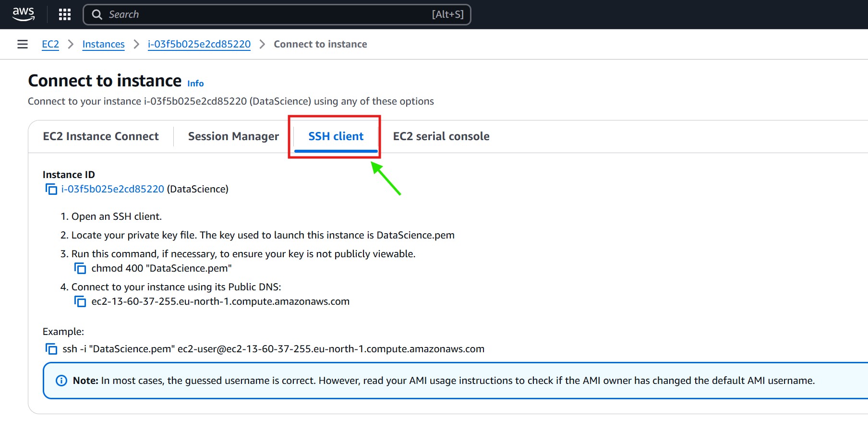Image resolution: width=868 pixels, height=430 pixels.
Task: Copy the chmod 400 command
Action: click(x=80, y=268)
